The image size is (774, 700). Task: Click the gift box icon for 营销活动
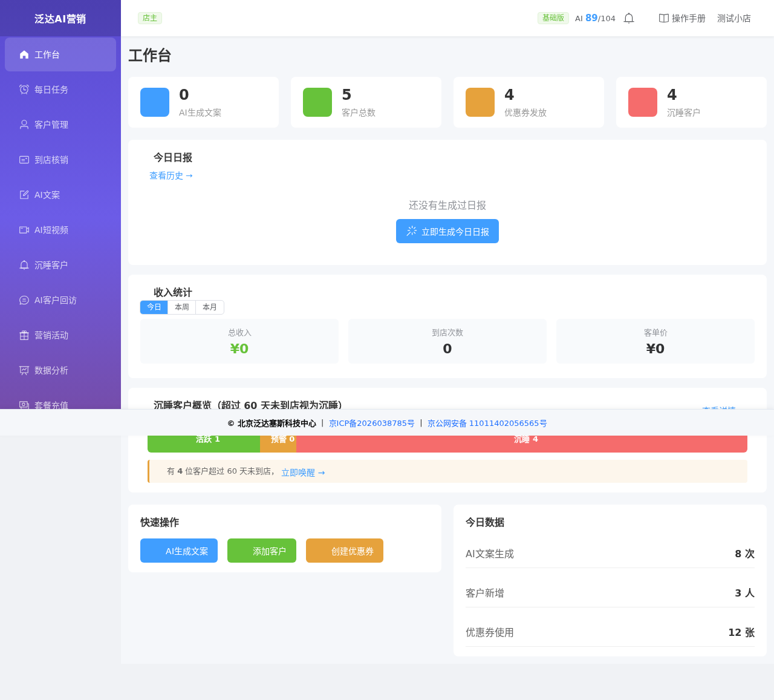coord(24,335)
